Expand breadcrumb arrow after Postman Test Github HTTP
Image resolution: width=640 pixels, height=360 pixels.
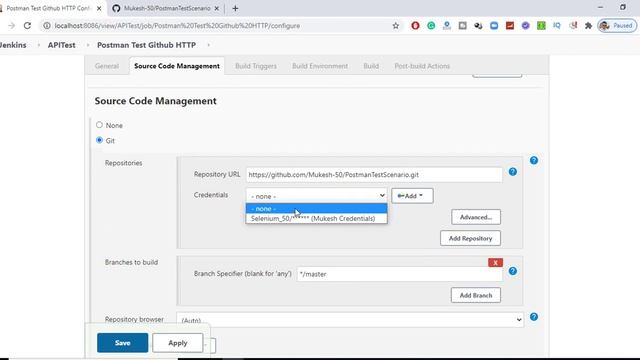pyautogui.click(x=209, y=45)
